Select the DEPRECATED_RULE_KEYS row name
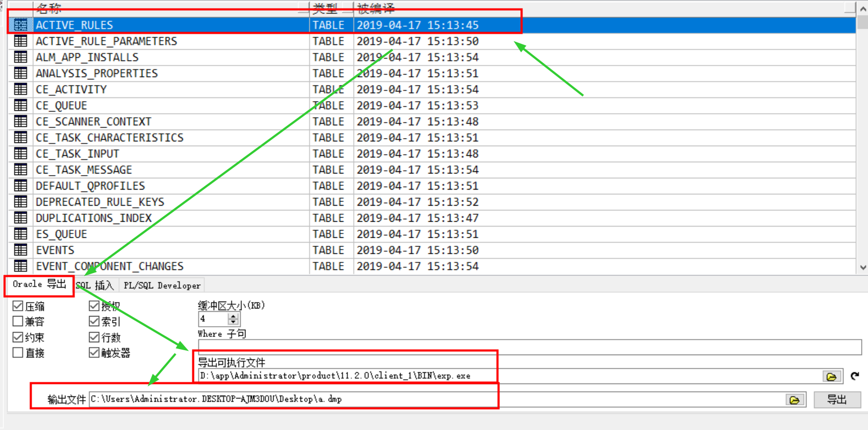The height and width of the screenshot is (430, 868). [100, 202]
